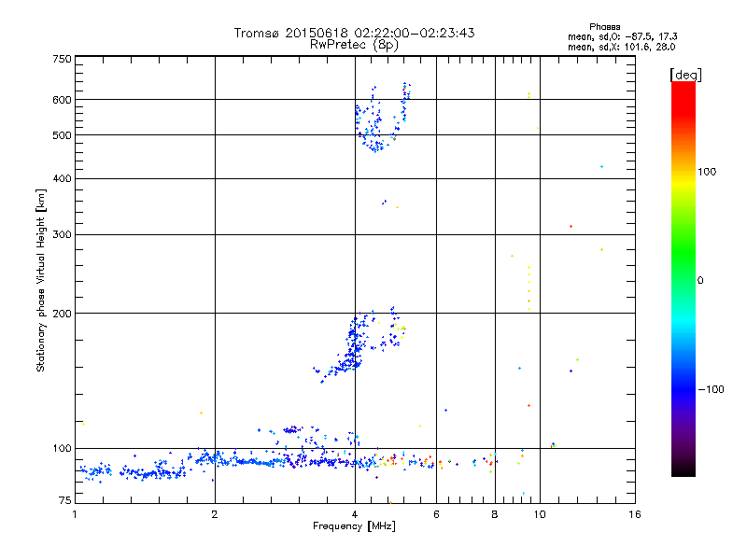Click the x-axis tick label '6'

[x=436, y=514]
